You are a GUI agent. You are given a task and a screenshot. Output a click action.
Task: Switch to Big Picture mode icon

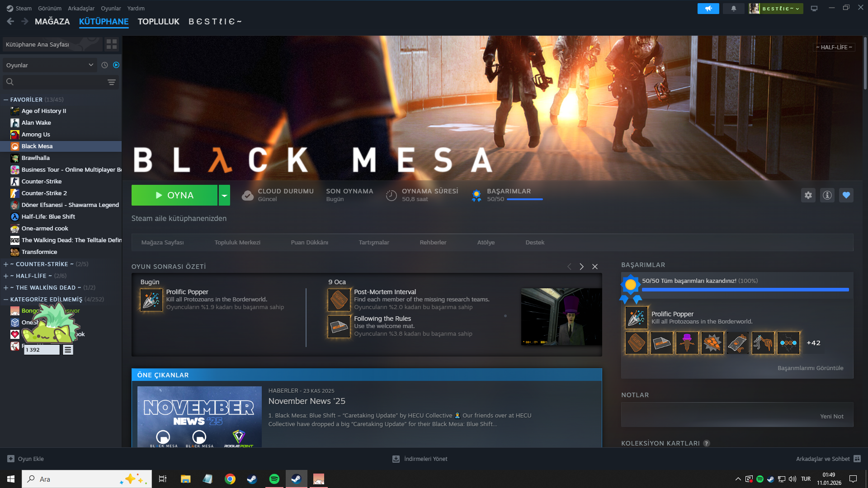point(814,9)
